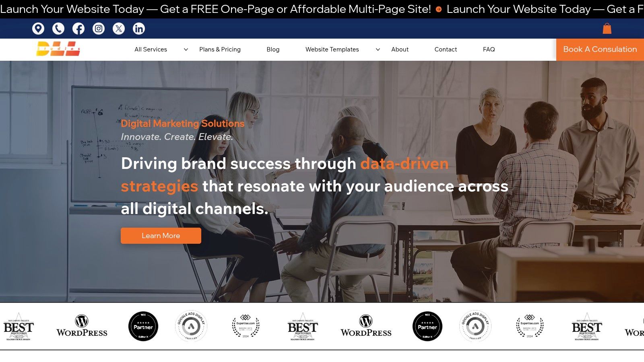
Task: Open the FAQ navigation link
Action: tap(489, 49)
